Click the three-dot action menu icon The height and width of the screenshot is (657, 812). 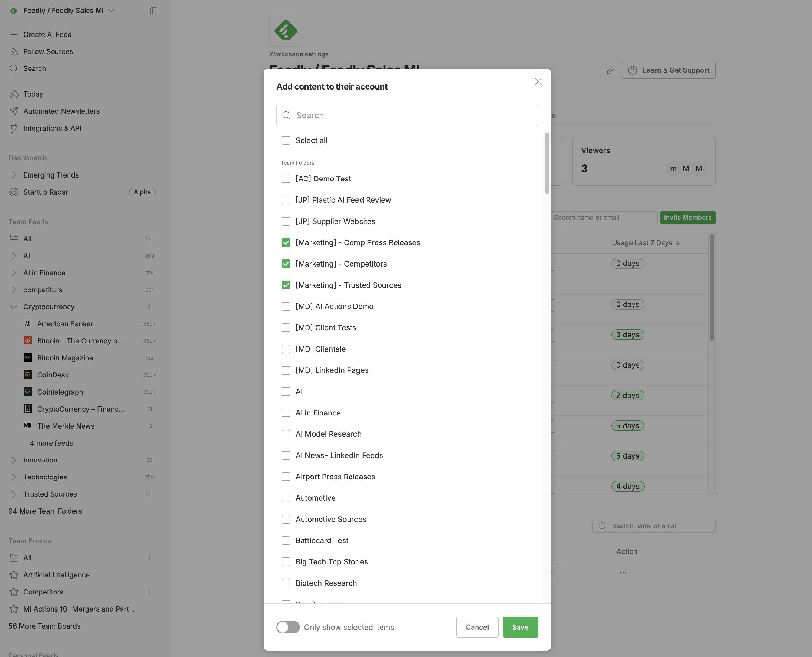pyautogui.click(x=623, y=573)
